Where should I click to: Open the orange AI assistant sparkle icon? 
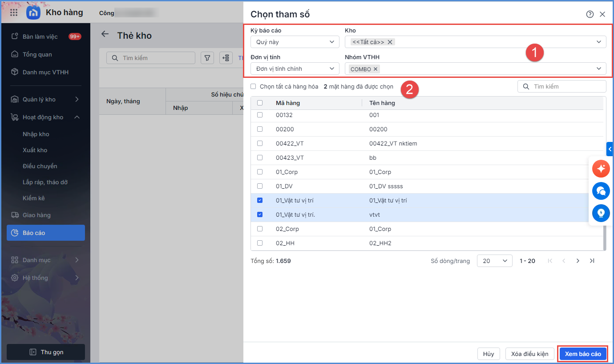pos(601,169)
